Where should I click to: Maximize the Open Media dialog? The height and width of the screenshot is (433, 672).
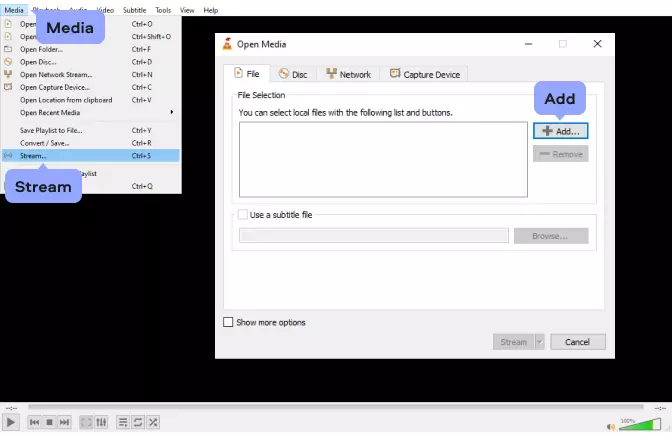(563, 44)
